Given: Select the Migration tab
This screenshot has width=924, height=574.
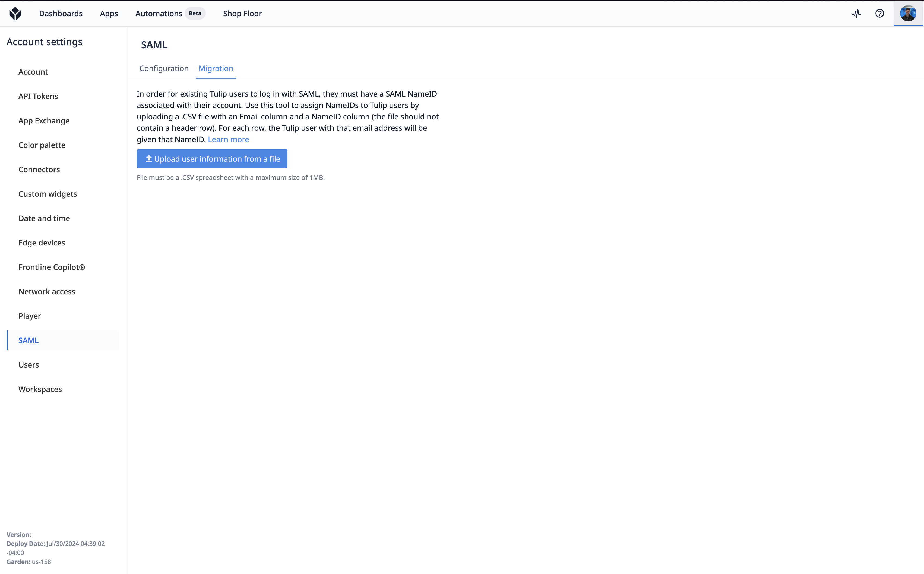Looking at the screenshot, I should pyautogui.click(x=216, y=68).
